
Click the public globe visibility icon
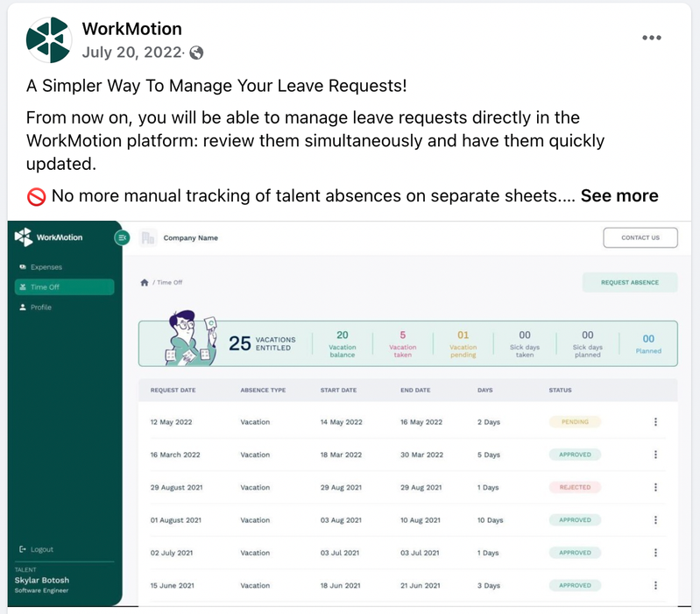pos(196,53)
